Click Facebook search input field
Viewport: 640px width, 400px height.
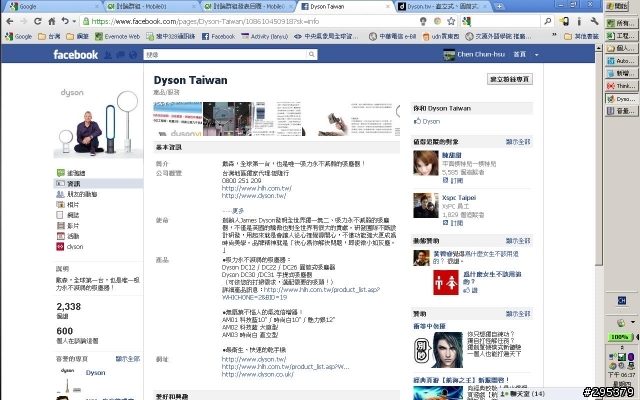click(x=225, y=54)
